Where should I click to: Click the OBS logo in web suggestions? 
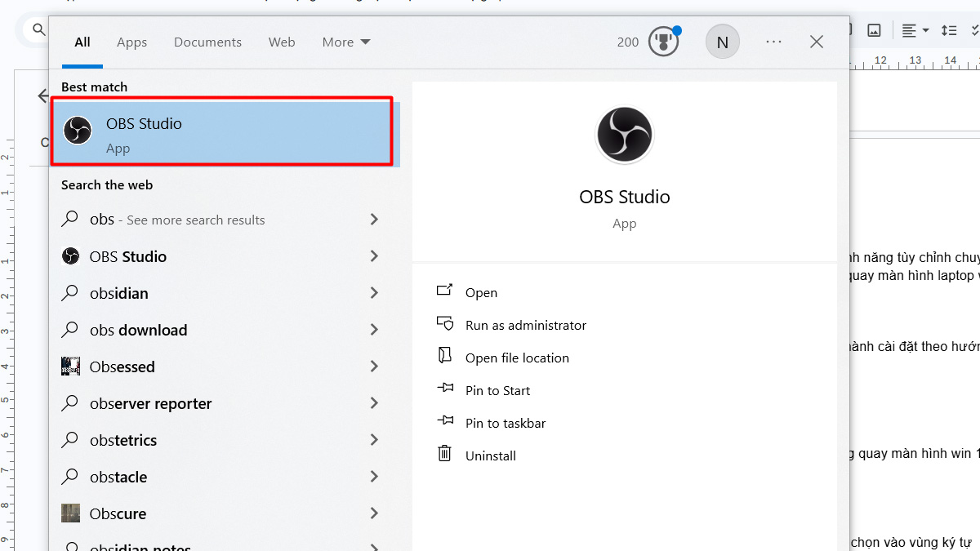point(71,256)
